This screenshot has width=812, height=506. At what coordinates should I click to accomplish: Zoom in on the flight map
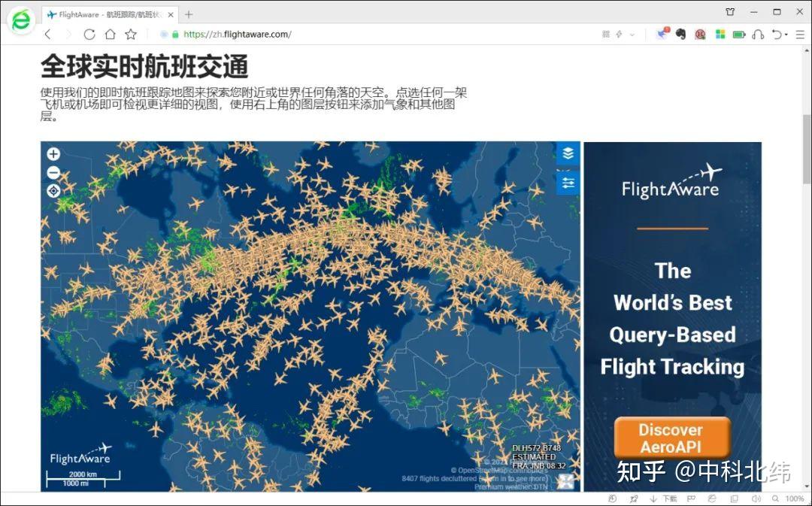point(53,154)
